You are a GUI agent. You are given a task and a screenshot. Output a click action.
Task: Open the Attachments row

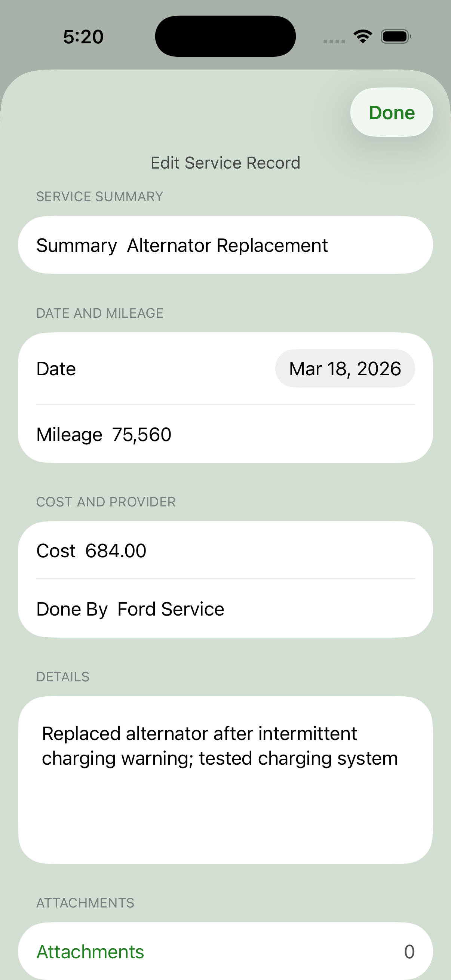tap(225, 952)
